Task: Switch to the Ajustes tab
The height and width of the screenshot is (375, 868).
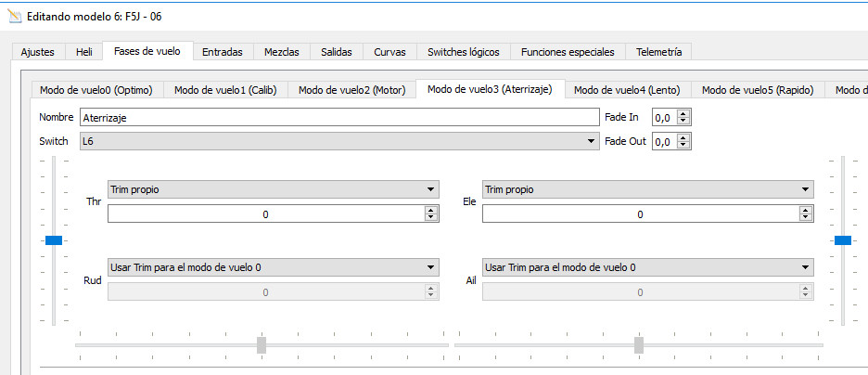Action: pyautogui.click(x=38, y=52)
